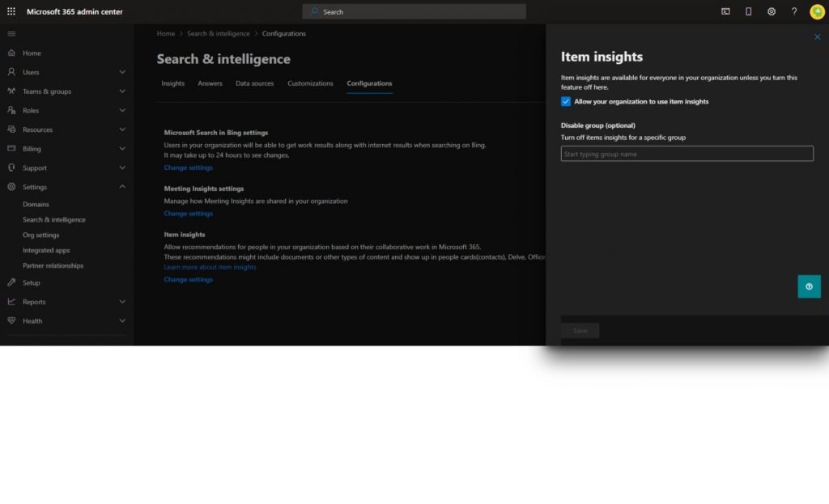The image size is (829, 504).
Task: Open the Settings gear icon in header
Action: 772,11
